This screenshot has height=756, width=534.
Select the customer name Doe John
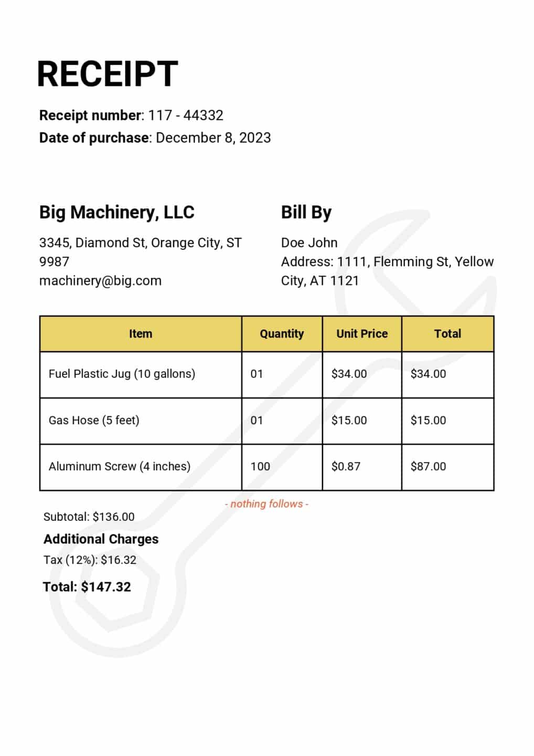point(309,243)
